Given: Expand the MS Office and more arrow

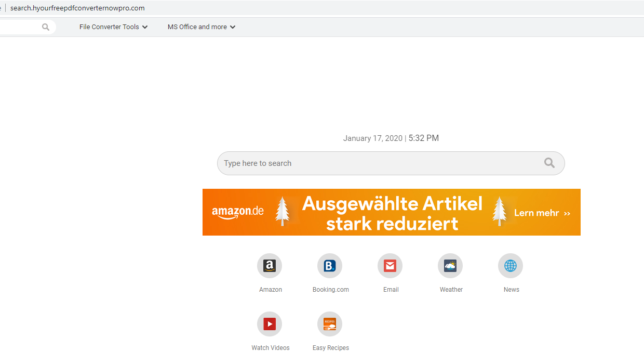Looking at the screenshot, I should click(233, 27).
